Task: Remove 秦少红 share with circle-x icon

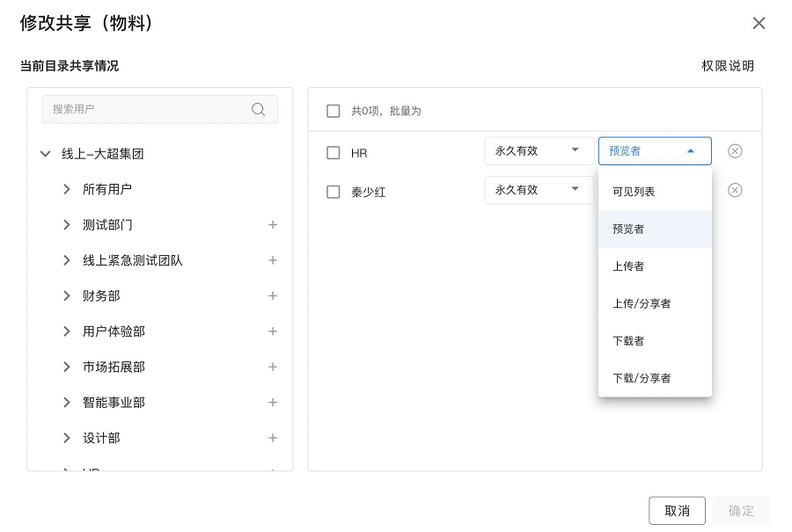Action: (735, 190)
